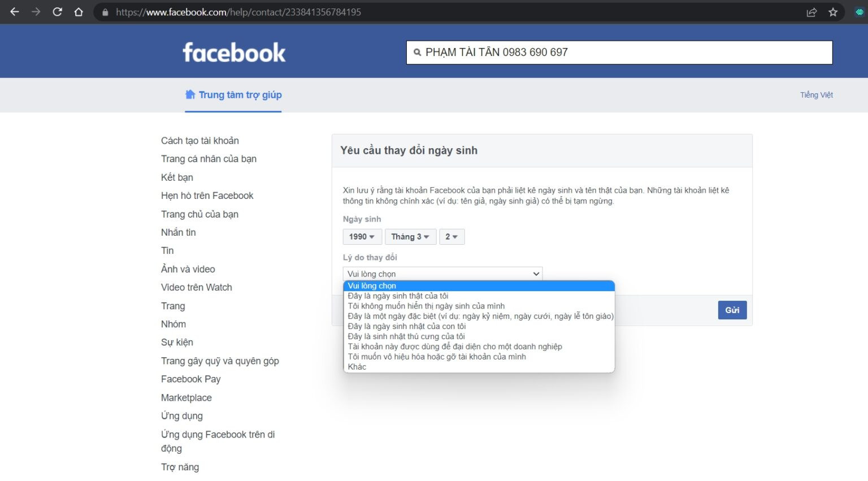The width and height of the screenshot is (868, 481).
Task: Open Cách tạo tài khoản help topic
Action: pyautogui.click(x=200, y=141)
